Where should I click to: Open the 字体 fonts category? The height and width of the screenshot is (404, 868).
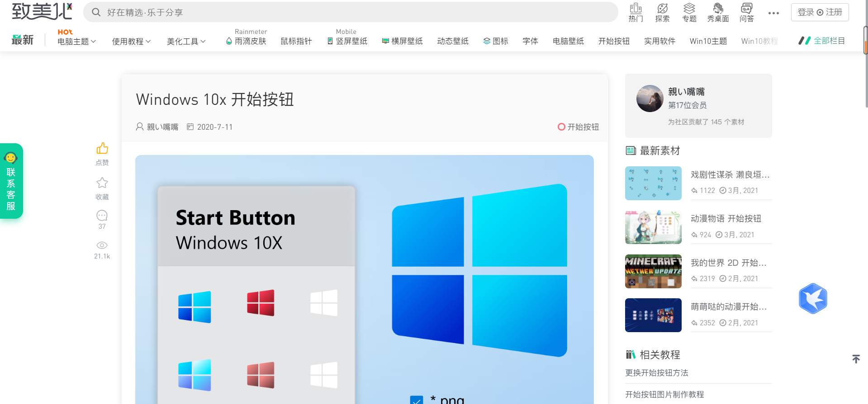530,41
